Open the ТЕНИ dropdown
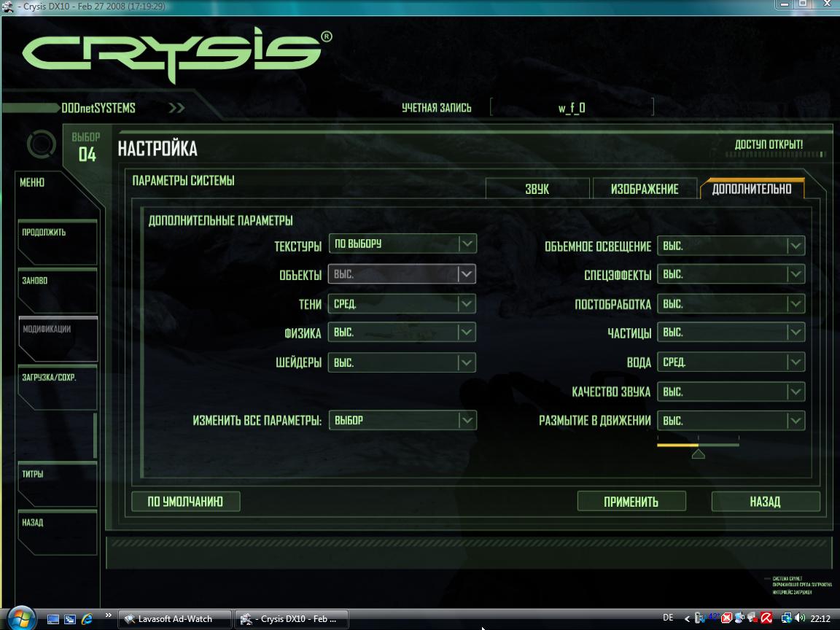 pyautogui.click(x=402, y=304)
